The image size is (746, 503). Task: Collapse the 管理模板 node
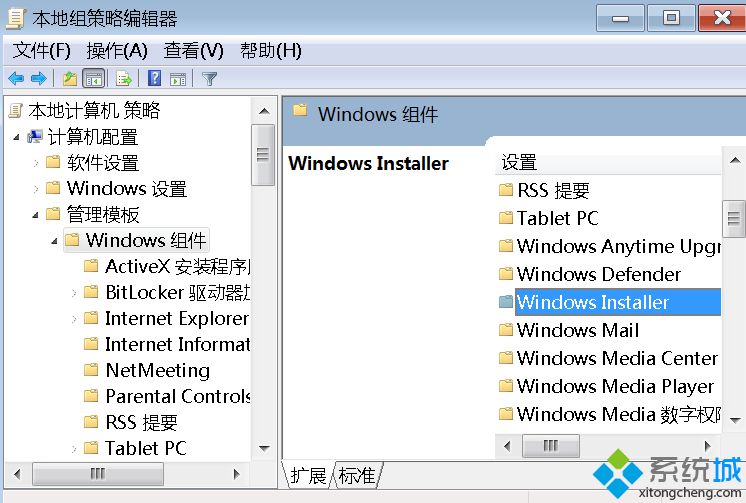coord(36,215)
